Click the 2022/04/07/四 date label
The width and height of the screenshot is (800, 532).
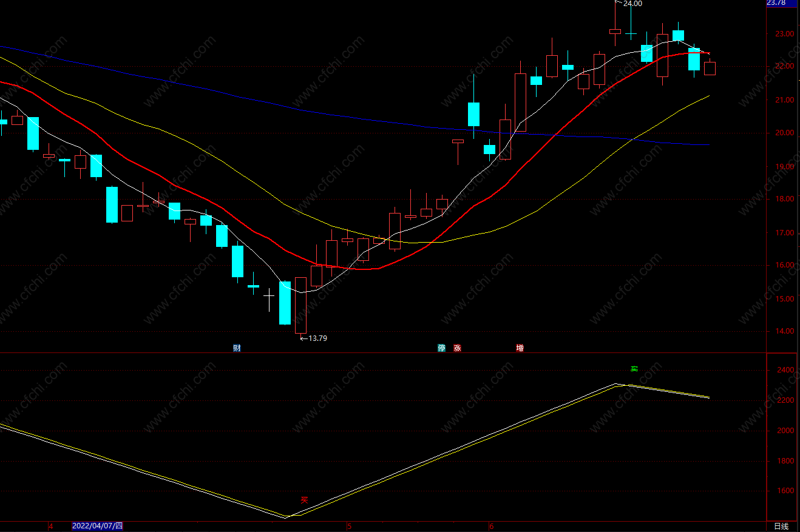click(97, 527)
